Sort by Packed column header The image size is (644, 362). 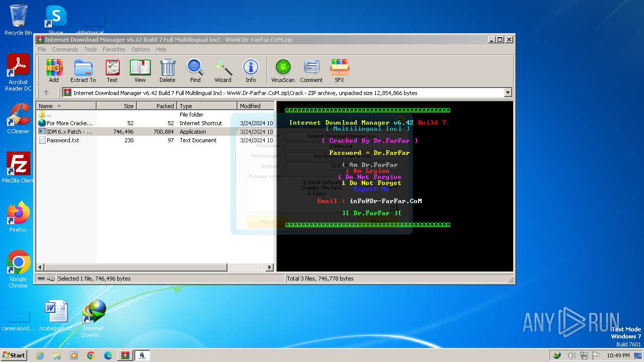(x=156, y=106)
